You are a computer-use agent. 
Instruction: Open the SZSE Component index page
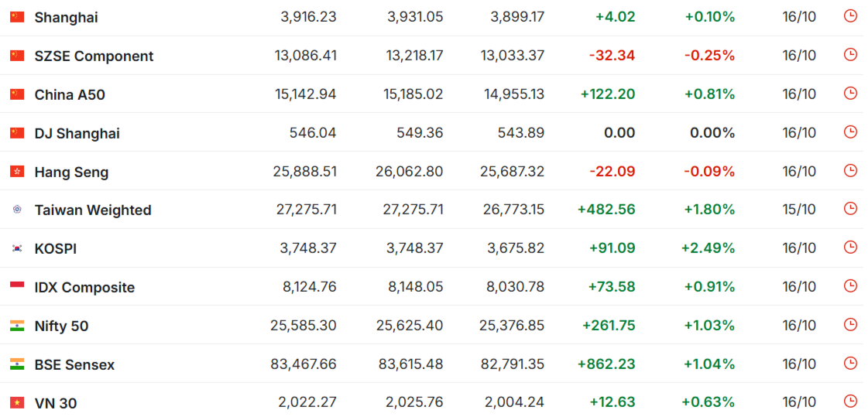pyautogui.click(x=94, y=56)
